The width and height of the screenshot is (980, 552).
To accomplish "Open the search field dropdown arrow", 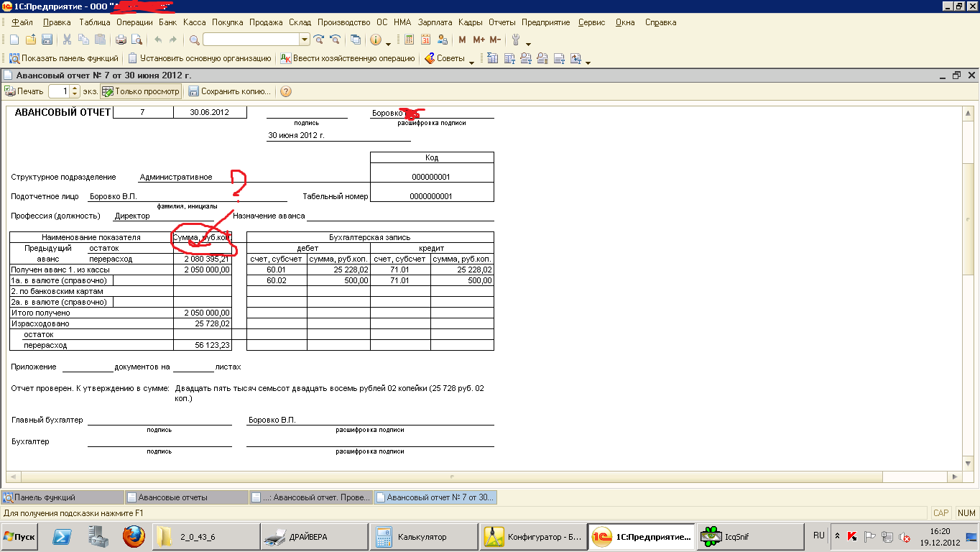I will [305, 40].
